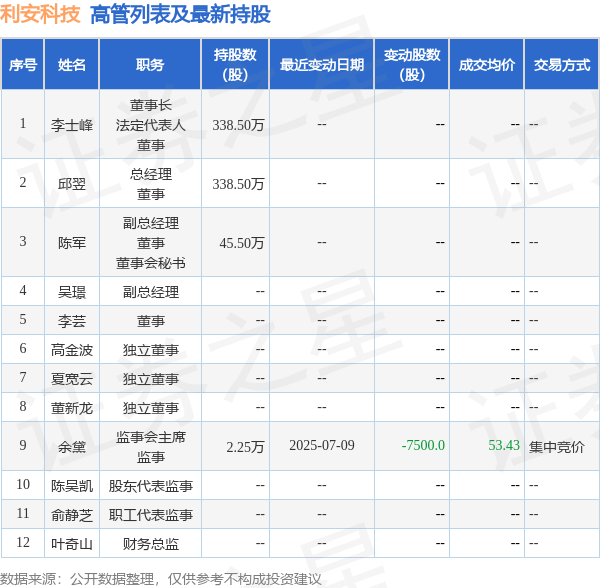Viewport: 600px width, 588px height.
Task: Click the 338.50万 holding for 邱翌
Action: point(238,184)
